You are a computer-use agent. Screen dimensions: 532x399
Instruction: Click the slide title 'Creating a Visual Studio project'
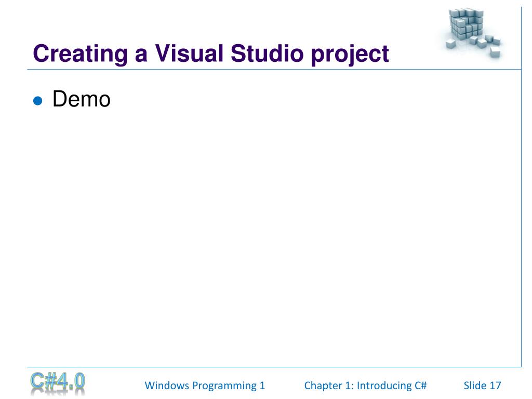211,54
